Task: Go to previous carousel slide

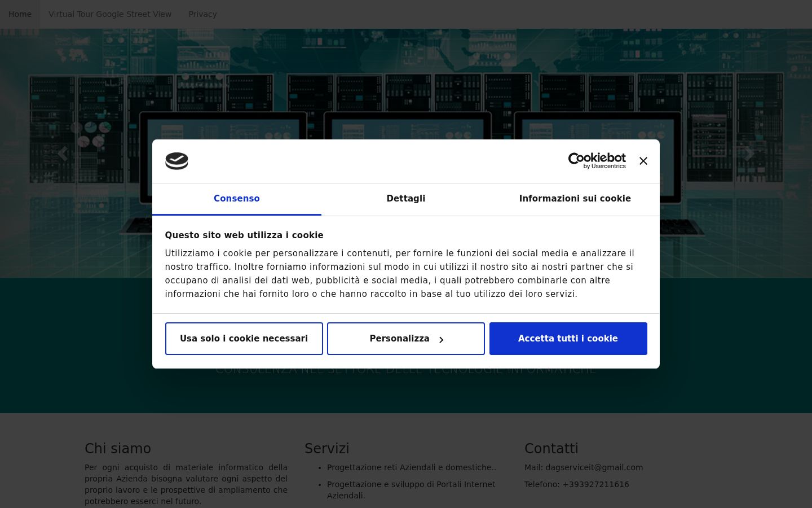Action: (62, 154)
